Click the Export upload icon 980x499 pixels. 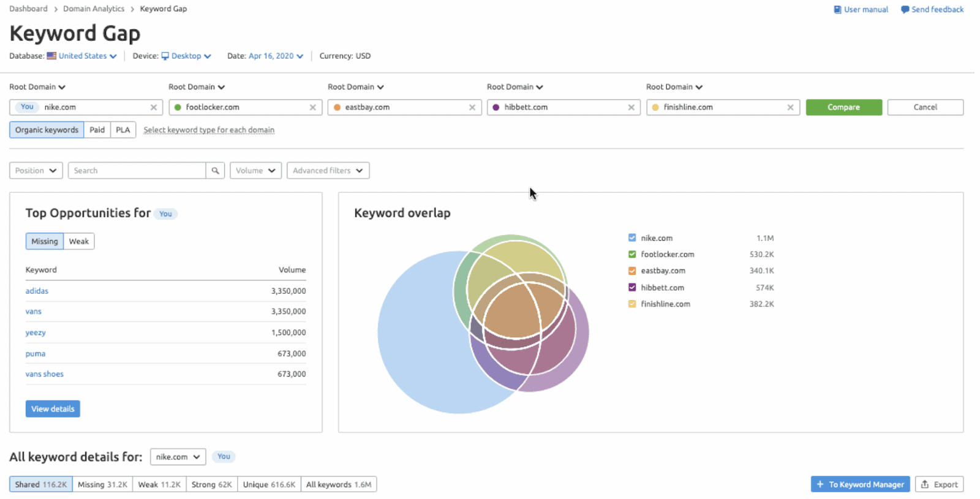(x=925, y=484)
